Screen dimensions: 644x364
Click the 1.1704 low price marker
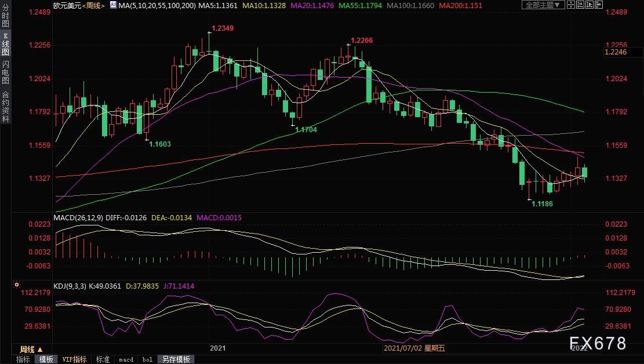click(306, 130)
